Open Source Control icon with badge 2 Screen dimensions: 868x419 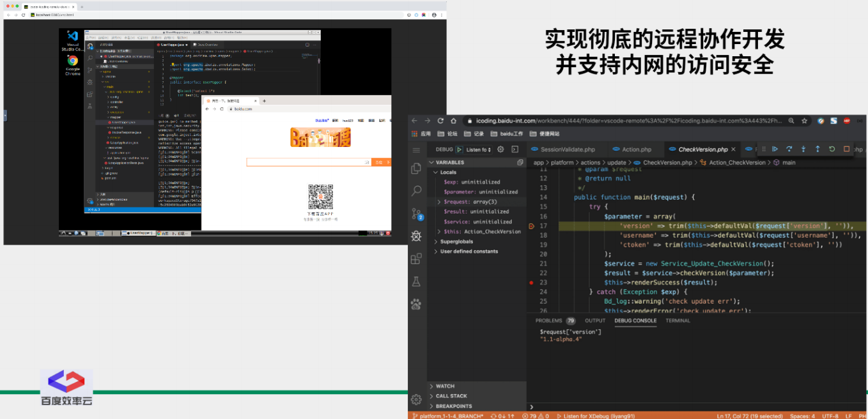(416, 214)
